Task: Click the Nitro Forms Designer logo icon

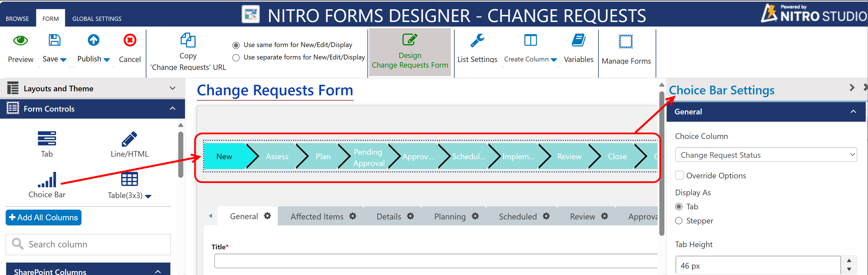Action: [250, 14]
